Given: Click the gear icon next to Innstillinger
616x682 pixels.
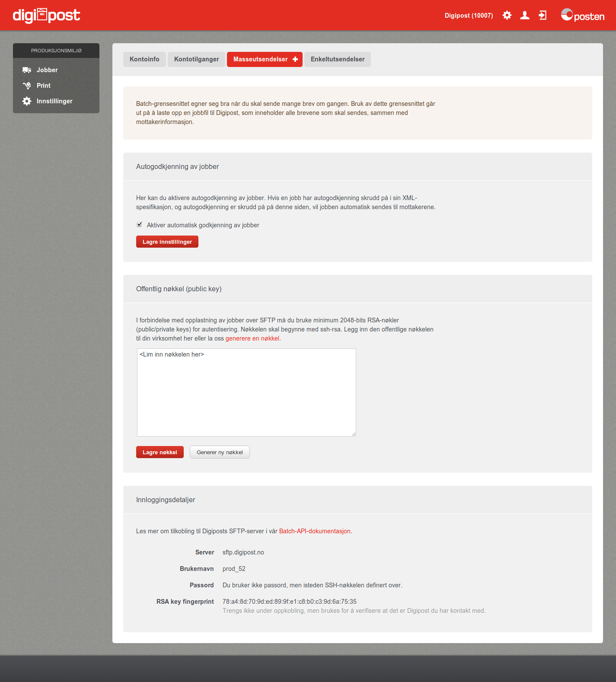Looking at the screenshot, I should coord(27,101).
